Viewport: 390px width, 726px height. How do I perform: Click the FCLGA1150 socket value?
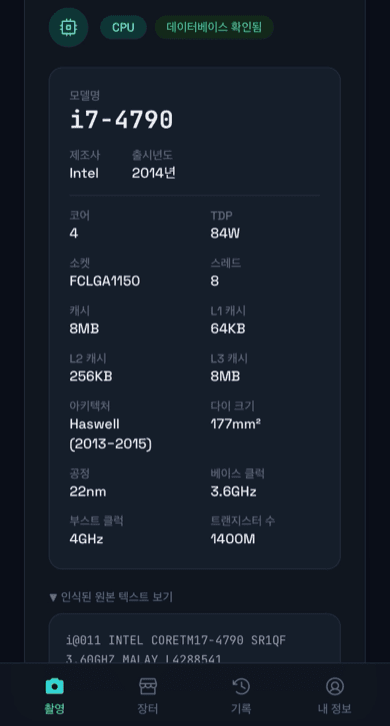coord(105,281)
